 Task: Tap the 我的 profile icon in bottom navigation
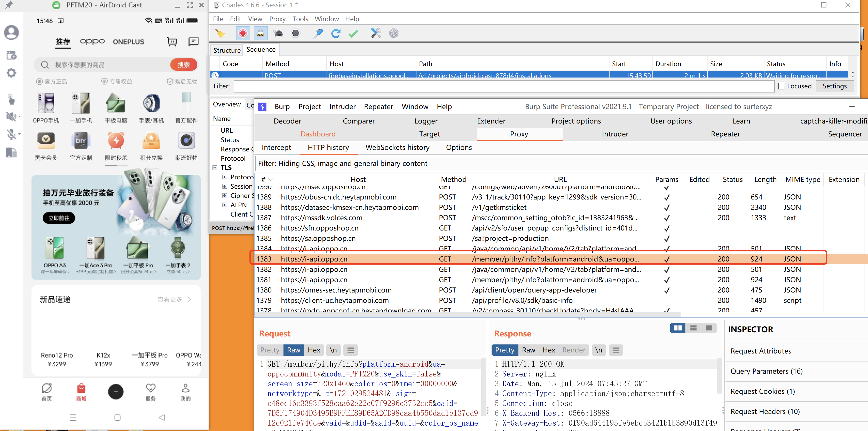click(186, 388)
